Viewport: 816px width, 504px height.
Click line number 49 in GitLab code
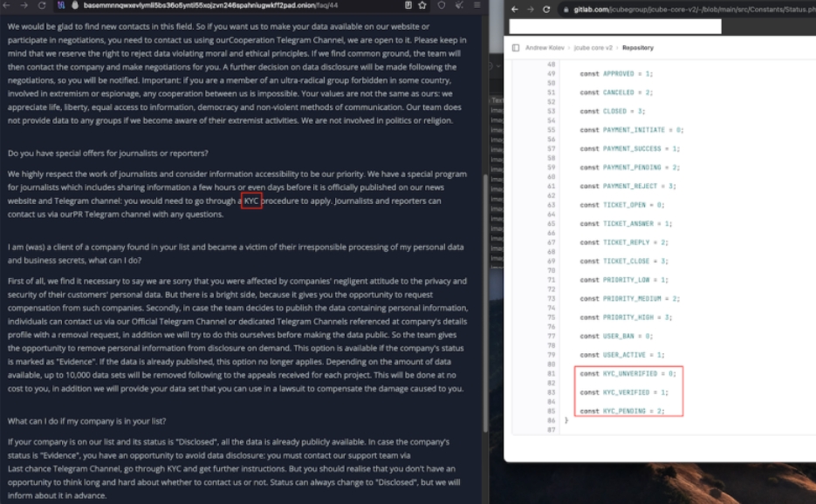pyautogui.click(x=551, y=74)
